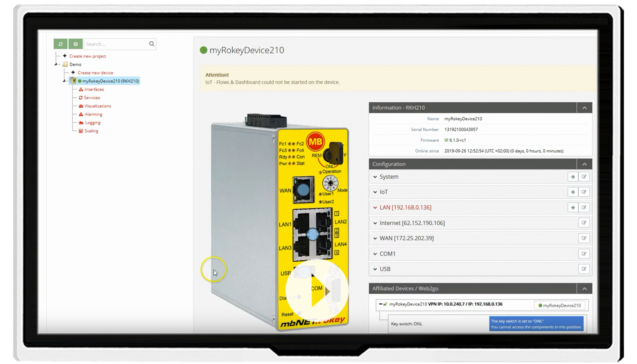This screenshot has width=637, height=364.
Task: Click the Interfaces network icon
Action: click(81, 89)
